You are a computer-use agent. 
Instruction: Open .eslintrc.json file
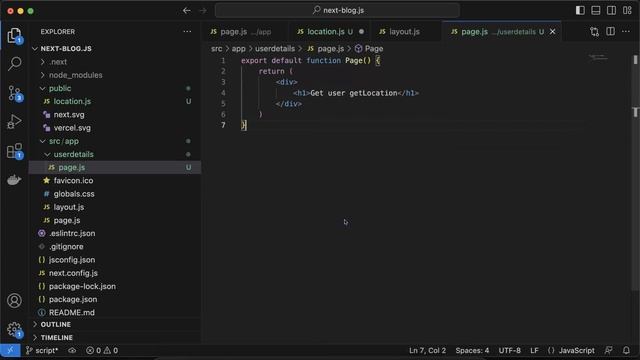(x=115, y=233)
